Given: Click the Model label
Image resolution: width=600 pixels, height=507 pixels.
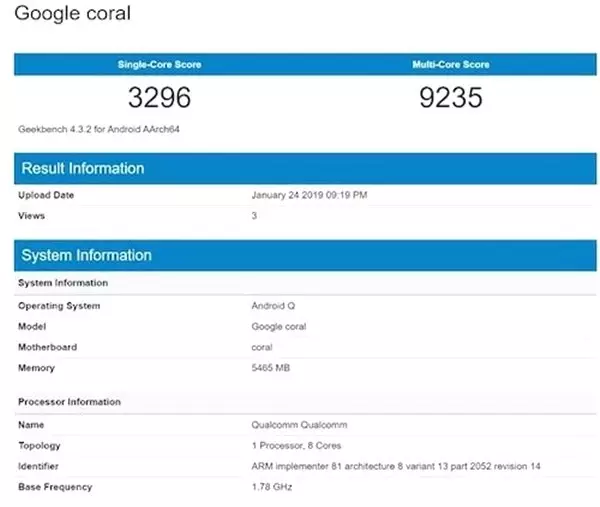Looking at the screenshot, I should tap(32, 326).
